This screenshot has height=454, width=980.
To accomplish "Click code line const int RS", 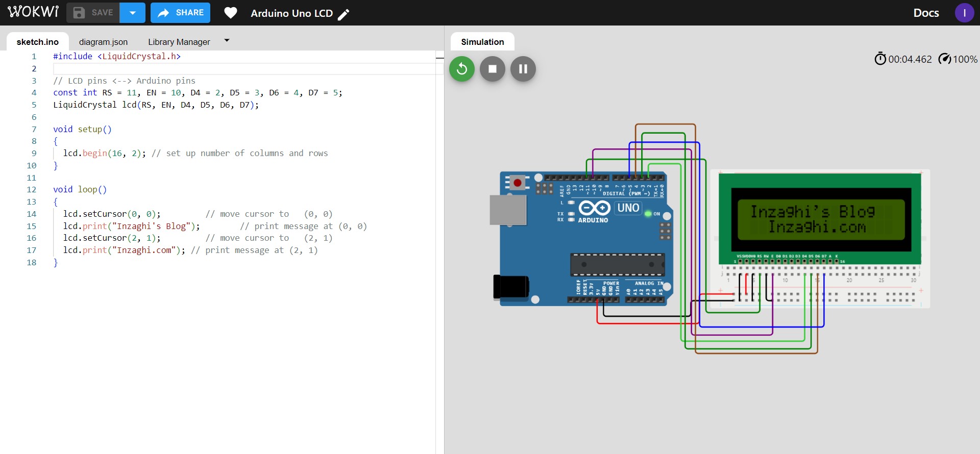I will [198, 92].
